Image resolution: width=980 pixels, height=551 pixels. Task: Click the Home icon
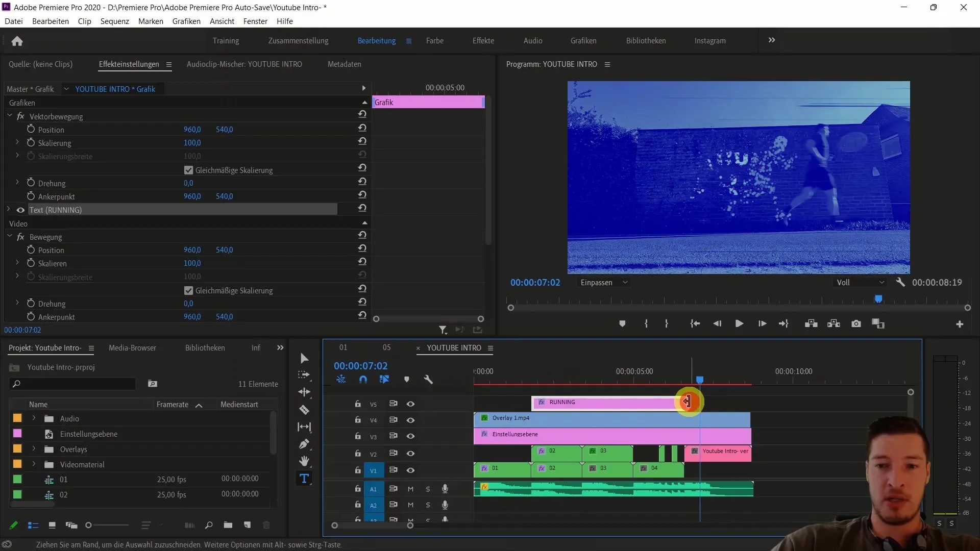(x=17, y=41)
